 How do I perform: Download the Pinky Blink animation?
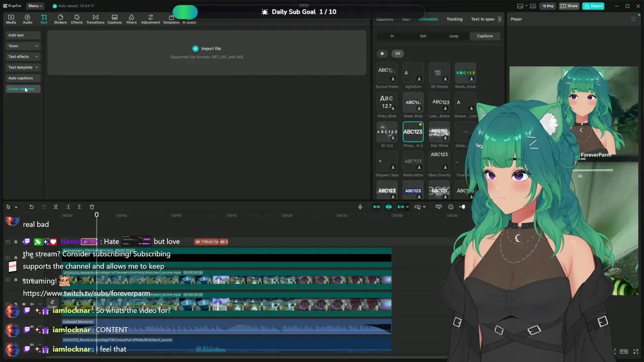tap(393, 108)
